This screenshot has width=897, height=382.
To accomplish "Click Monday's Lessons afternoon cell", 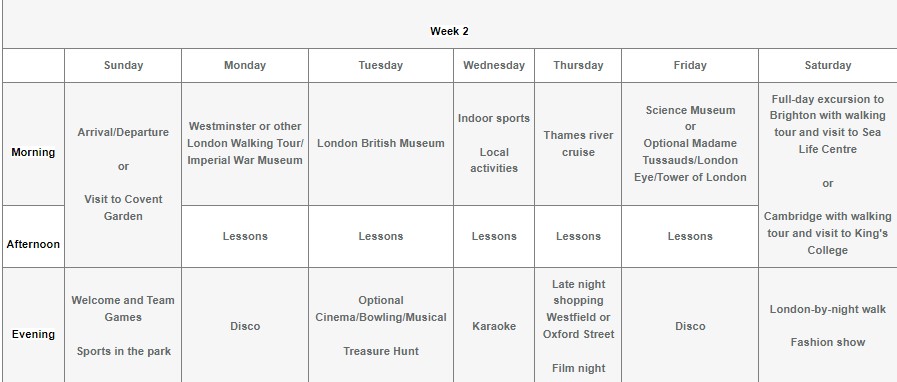I will pyautogui.click(x=245, y=236).
